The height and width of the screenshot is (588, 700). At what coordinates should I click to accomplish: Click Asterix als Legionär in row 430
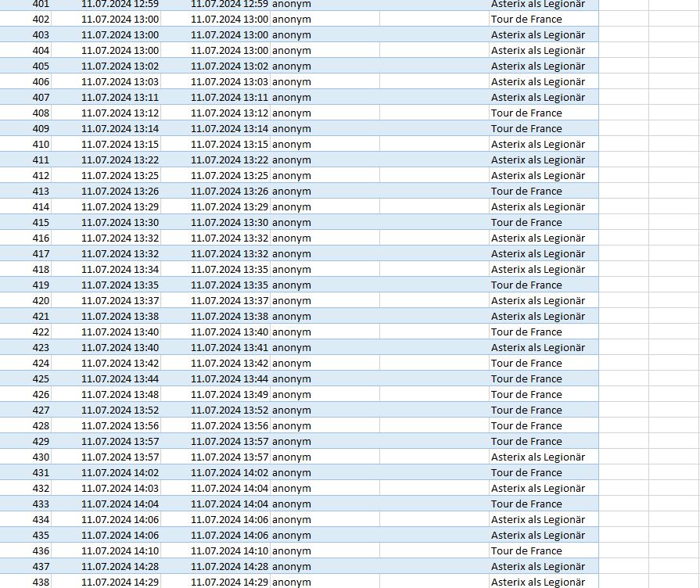tap(537, 457)
